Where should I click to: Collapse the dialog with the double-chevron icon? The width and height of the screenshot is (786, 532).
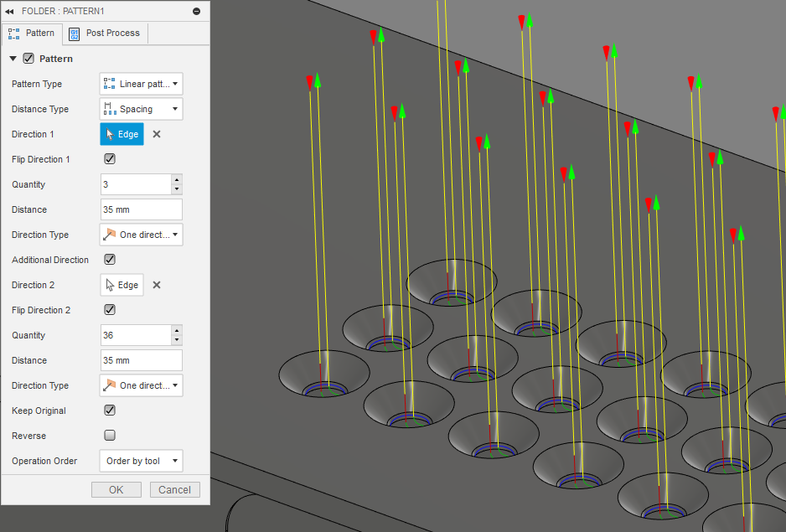coord(9,11)
